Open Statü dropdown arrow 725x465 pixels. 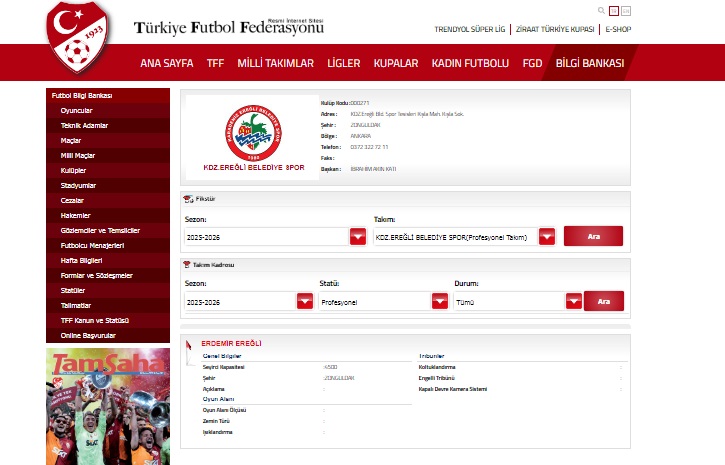coord(440,301)
